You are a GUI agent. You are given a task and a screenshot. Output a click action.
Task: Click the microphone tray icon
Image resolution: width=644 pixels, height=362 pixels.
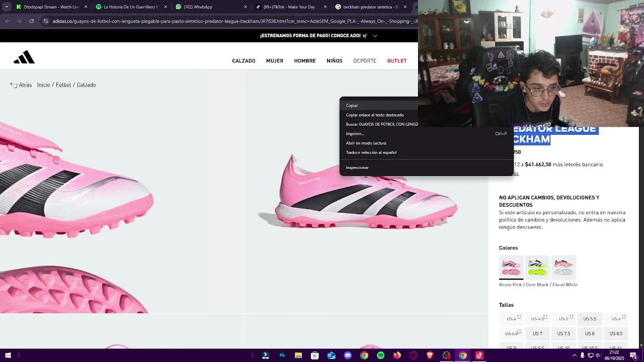tap(583, 355)
